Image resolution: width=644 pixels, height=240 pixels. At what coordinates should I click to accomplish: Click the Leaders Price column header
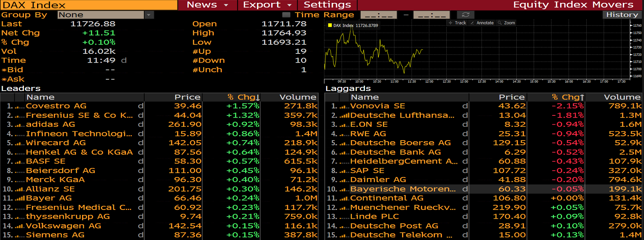point(173,97)
